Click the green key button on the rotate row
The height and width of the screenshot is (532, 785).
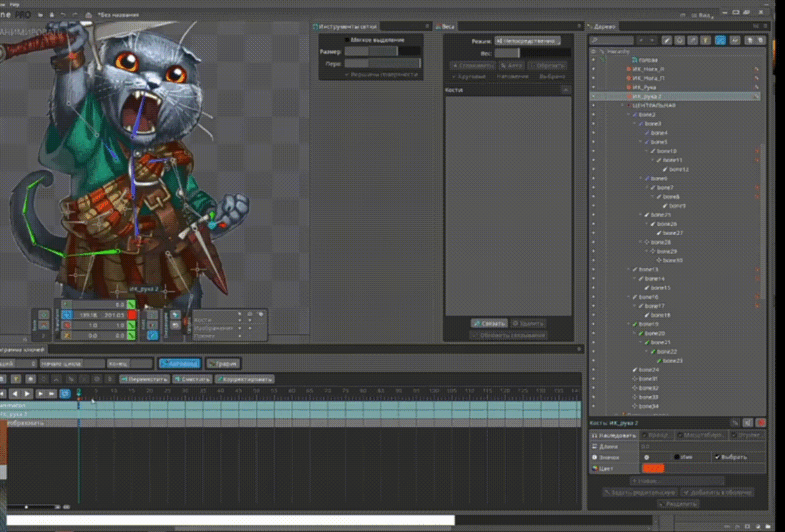tap(131, 304)
